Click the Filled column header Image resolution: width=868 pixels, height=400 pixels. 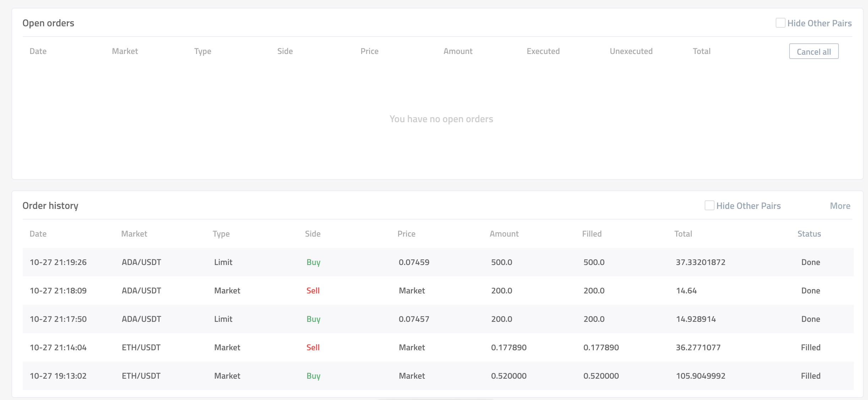click(592, 234)
